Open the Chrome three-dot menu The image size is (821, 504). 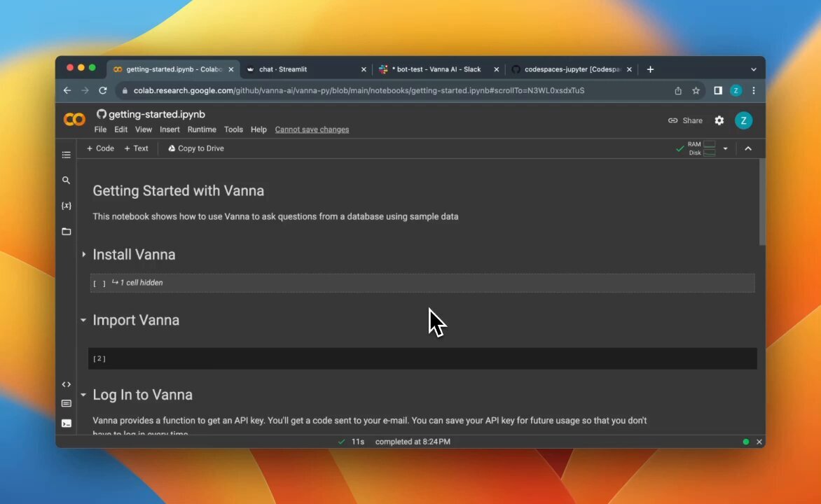(x=754, y=90)
